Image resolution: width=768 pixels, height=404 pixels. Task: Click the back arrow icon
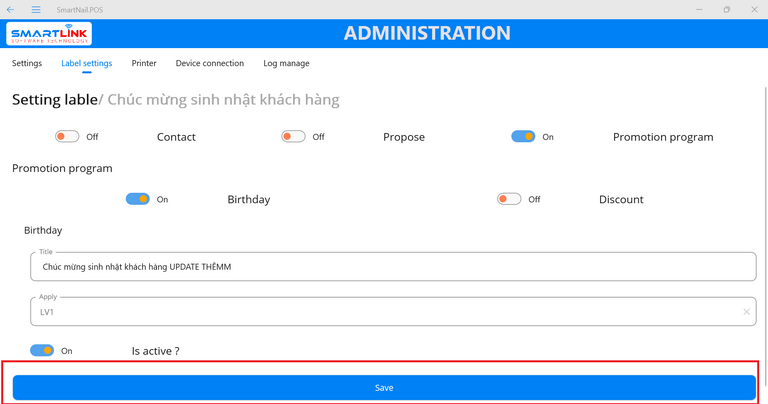click(11, 9)
